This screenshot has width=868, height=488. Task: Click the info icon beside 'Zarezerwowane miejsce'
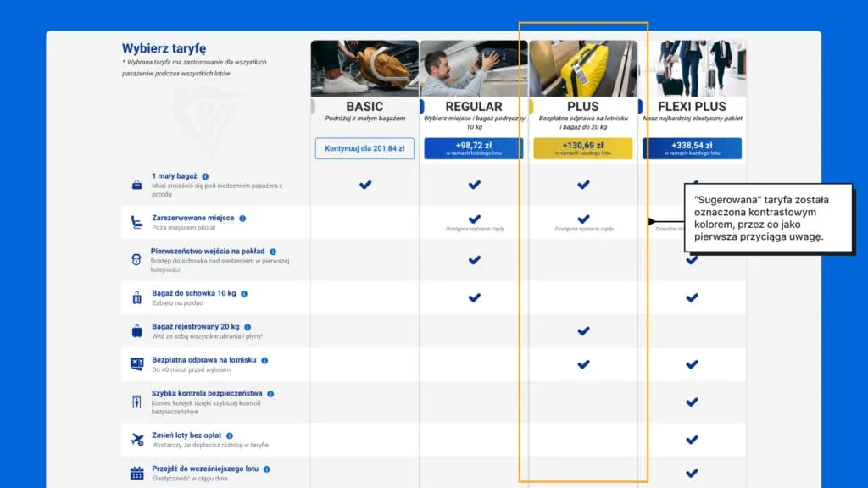(242, 218)
